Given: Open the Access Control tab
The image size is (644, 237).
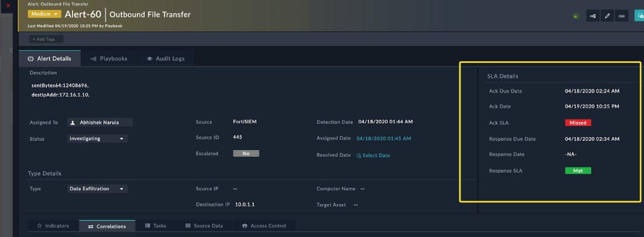Looking at the screenshot, I should click(264, 226).
